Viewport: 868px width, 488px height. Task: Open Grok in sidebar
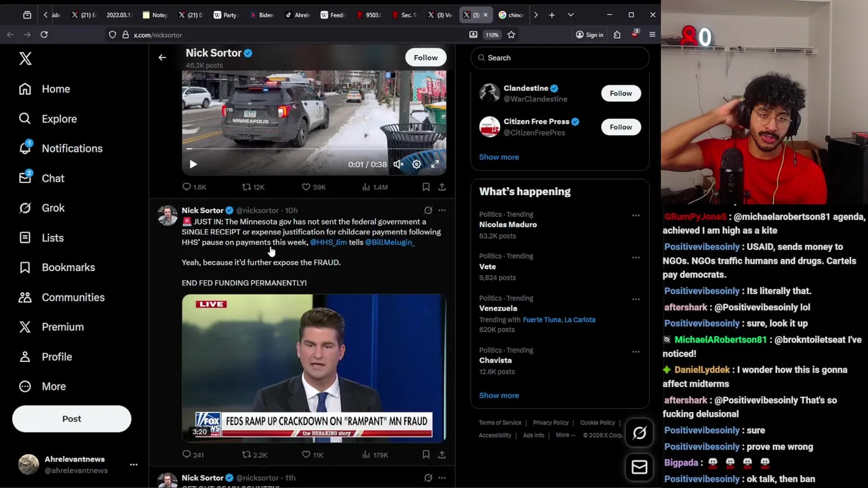[x=42, y=208]
